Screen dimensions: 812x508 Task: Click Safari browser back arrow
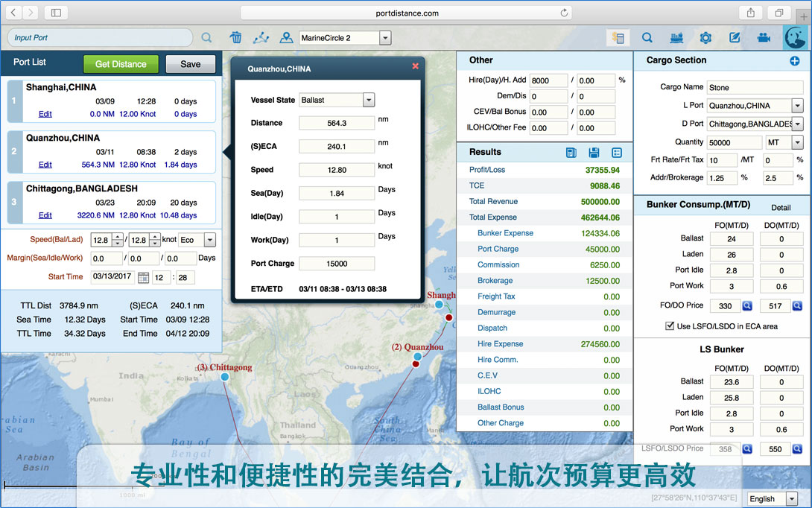coord(13,13)
